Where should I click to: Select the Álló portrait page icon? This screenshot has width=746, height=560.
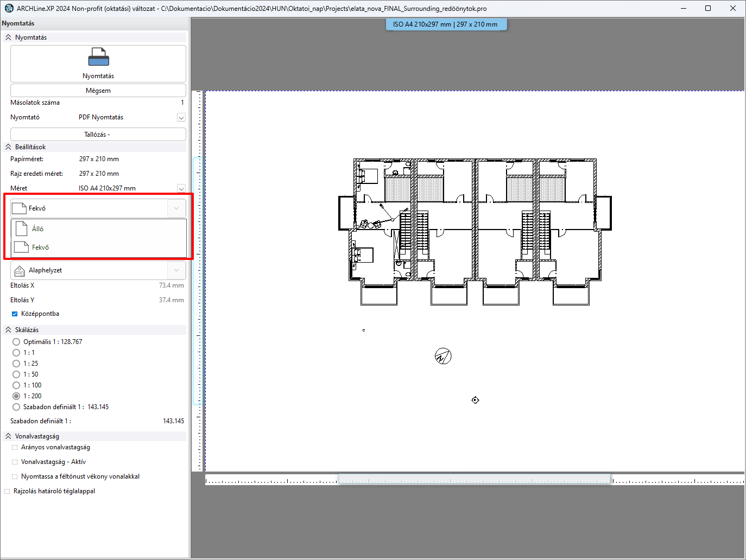coord(22,228)
